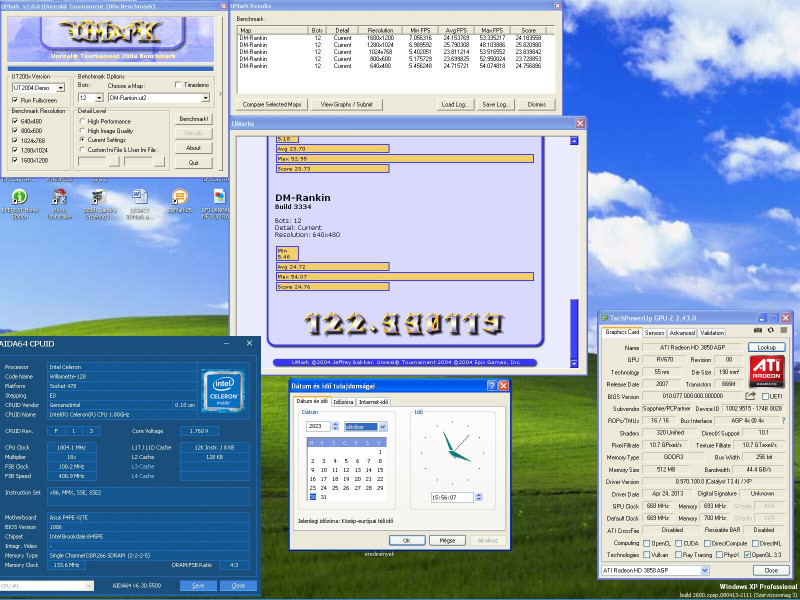Toggle the Timedemo checkbox
The image size is (800, 600).
coord(178,85)
